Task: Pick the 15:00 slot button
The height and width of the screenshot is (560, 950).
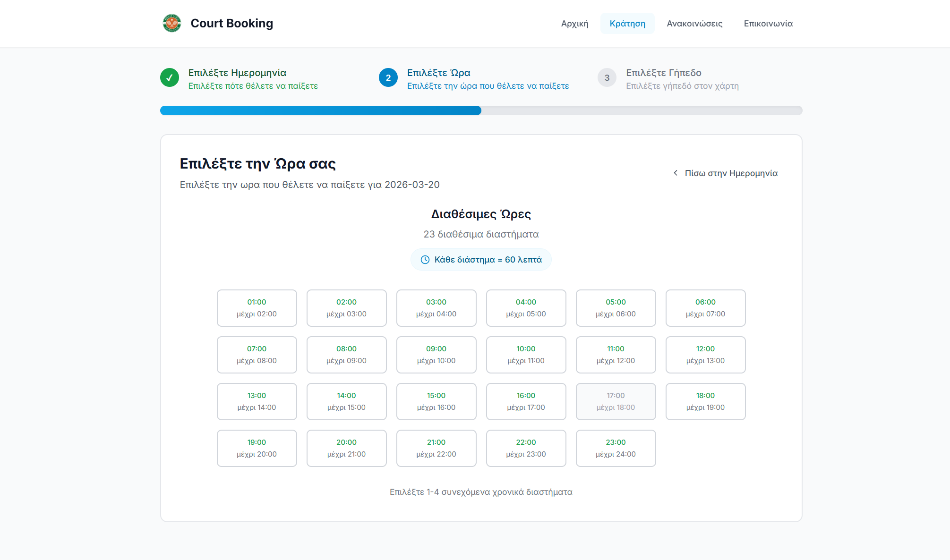Action: [x=436, y=401]
